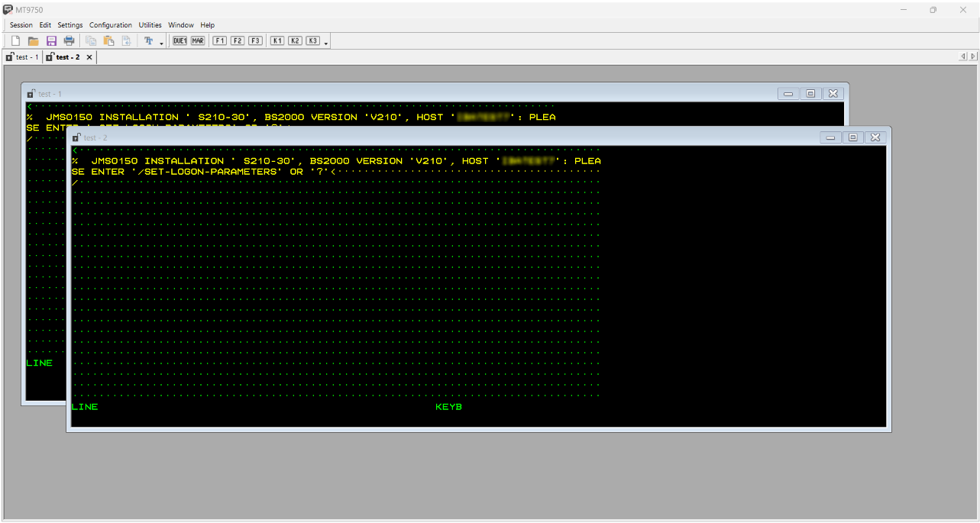Send the F3 key from the toolbar
Screen dimensions: 980x523
coord(255,40)
